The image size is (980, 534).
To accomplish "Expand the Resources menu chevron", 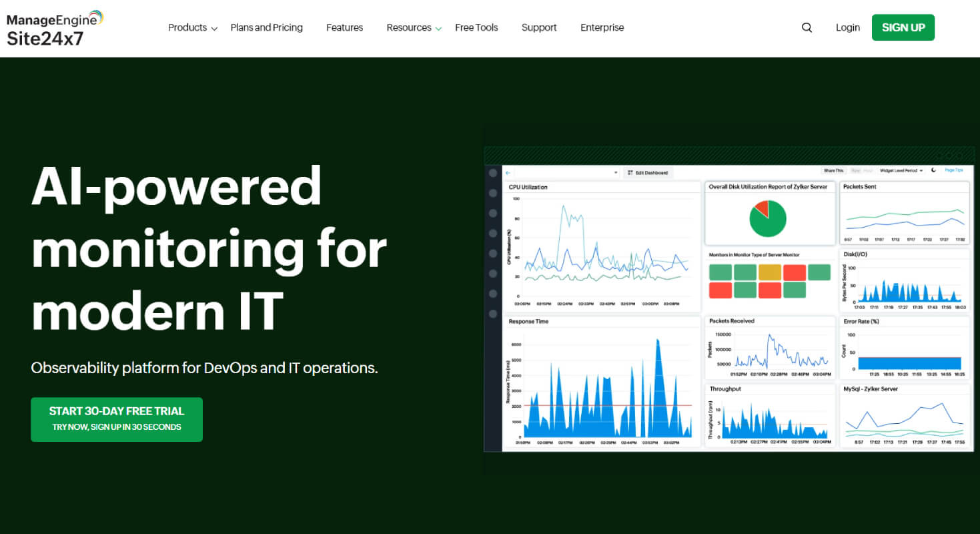I will [x=438, y=29].
